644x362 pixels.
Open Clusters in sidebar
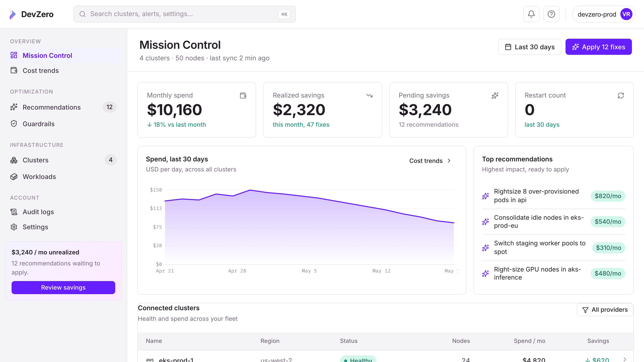click(64, 160)
